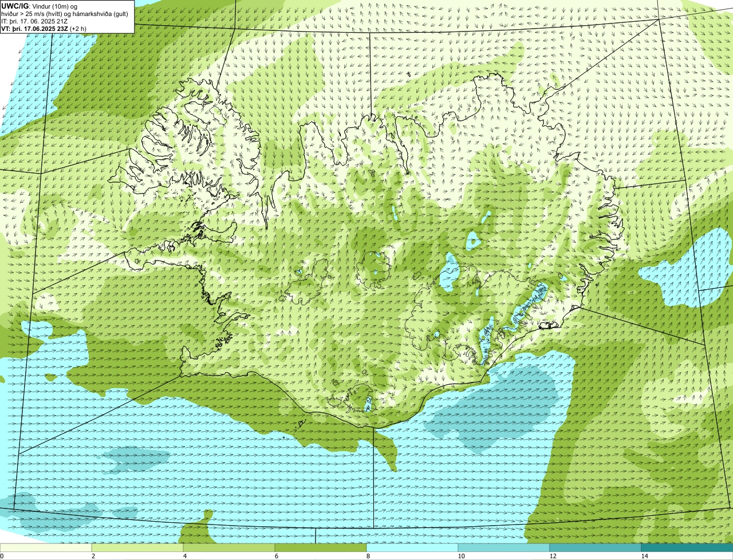This screenshot has width=733, height=560.
Task: Click the legend tick label '14'
Action: (x=644, y=556)
